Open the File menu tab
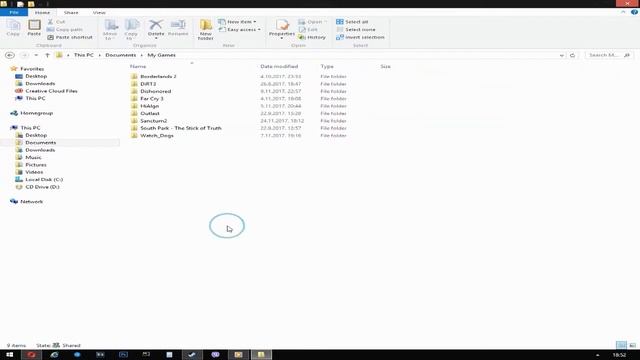Screen dimensions: 640x360 pyautogui.click(x=14, y=12)
